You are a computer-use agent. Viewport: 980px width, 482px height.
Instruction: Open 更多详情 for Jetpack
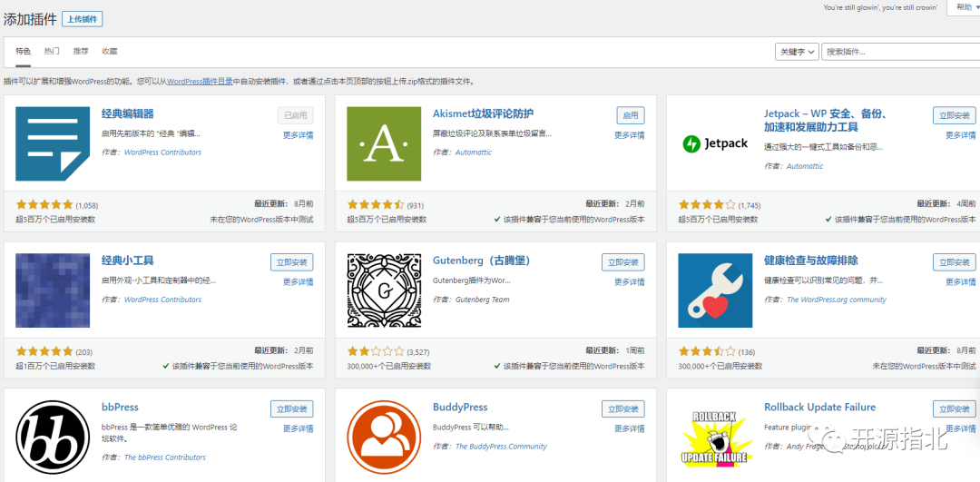click(961, 135)
